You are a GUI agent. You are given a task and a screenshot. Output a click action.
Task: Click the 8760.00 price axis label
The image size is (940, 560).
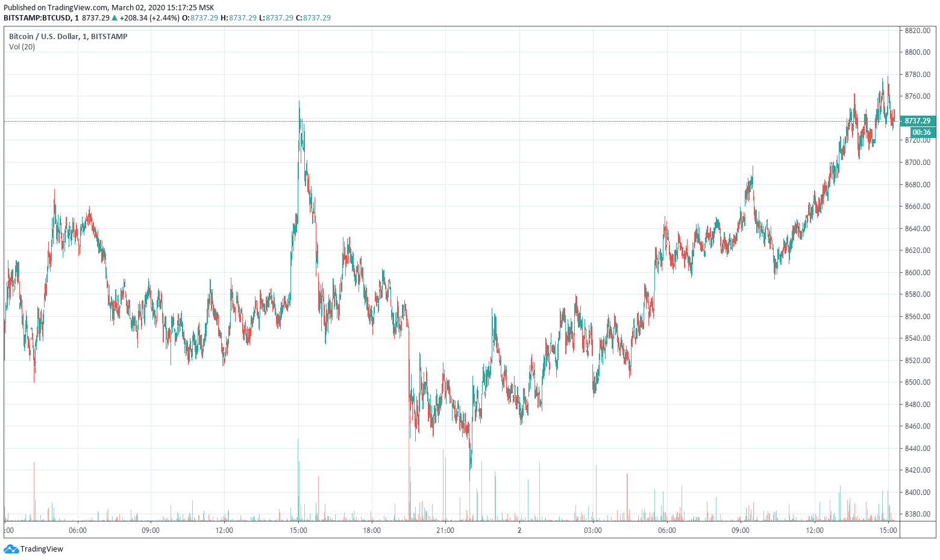tap(918, 96)
